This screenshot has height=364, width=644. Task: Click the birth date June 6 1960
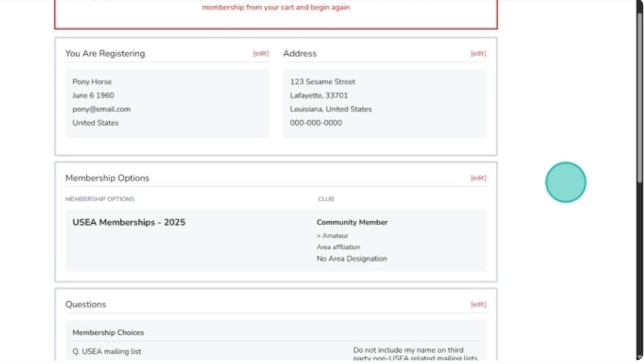point(93,96)
